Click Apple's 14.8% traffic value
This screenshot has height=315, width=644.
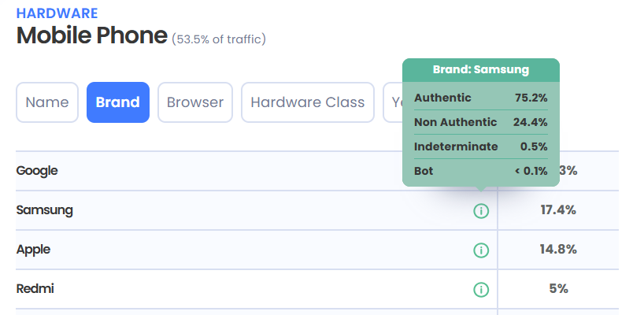tap(558, 250)
